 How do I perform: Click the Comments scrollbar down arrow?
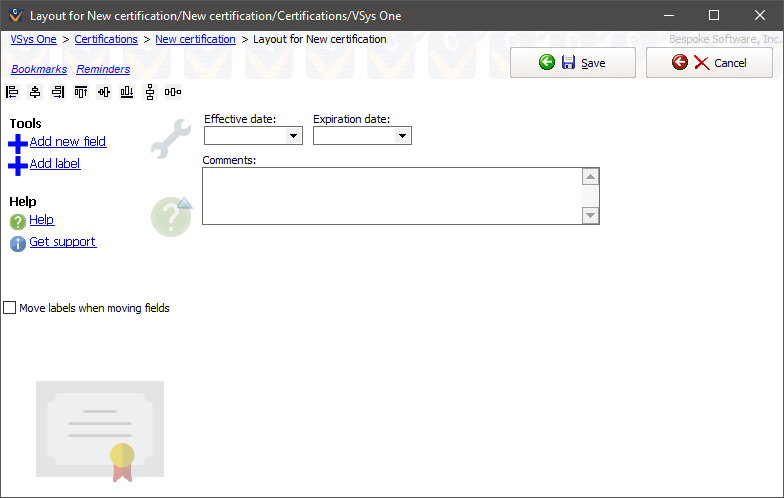tap(590, 215)
